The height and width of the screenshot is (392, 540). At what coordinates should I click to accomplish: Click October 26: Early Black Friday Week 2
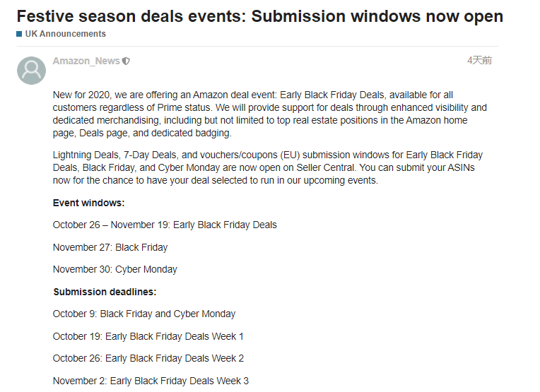coord(148,358)
